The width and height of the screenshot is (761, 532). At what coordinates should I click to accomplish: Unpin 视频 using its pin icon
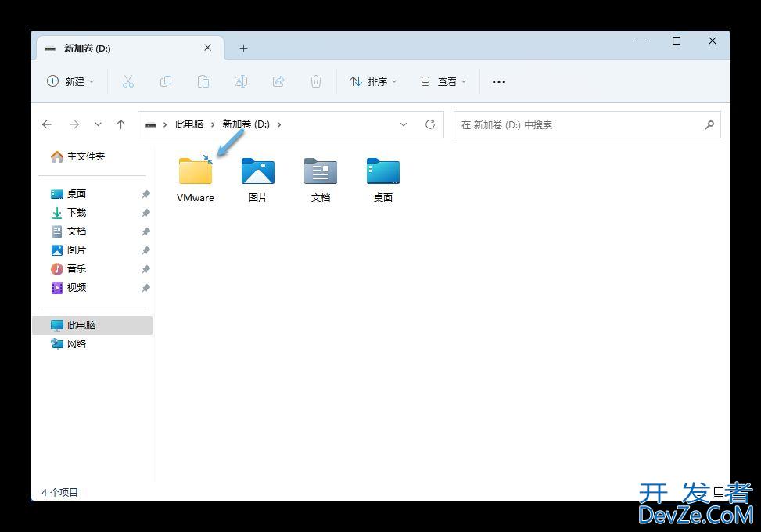pyautogui.click(x=145, y=289)
